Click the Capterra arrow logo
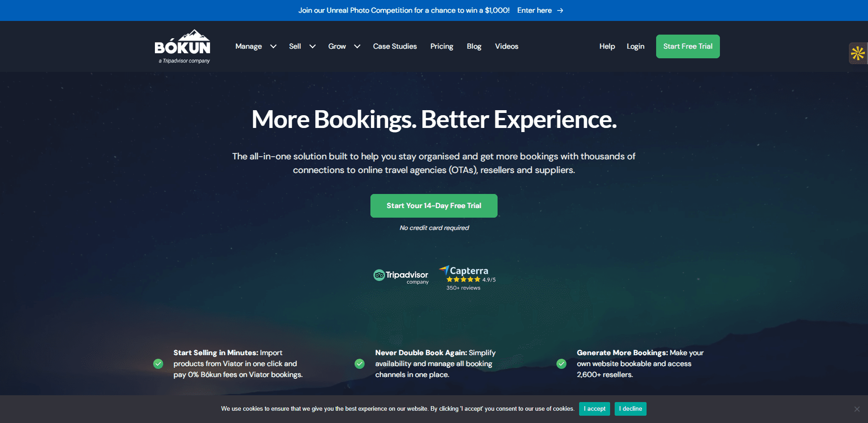This screenshot has width=868, height=423. pyautogui.click(x=444, y=270)
